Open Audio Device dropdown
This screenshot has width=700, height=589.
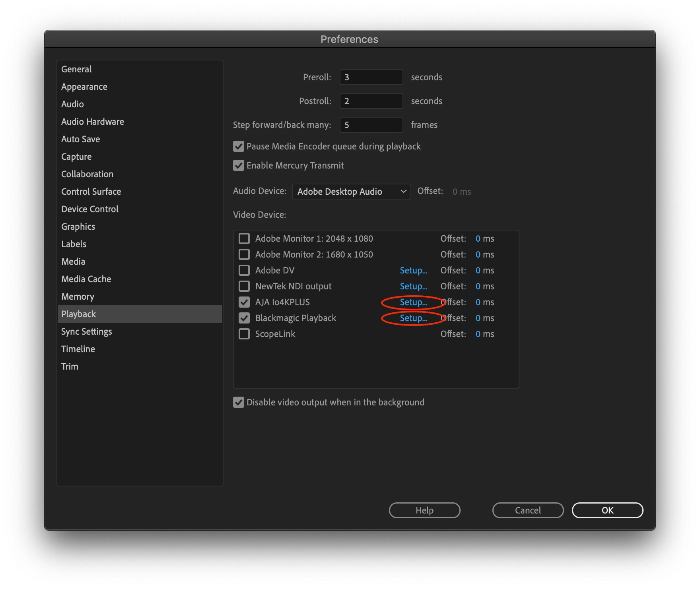coord(351,192)
